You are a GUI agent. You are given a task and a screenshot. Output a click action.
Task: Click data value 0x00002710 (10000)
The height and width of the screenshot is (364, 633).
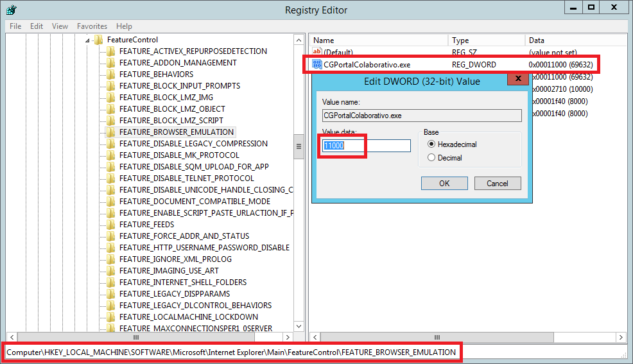[x=563, y=89]
